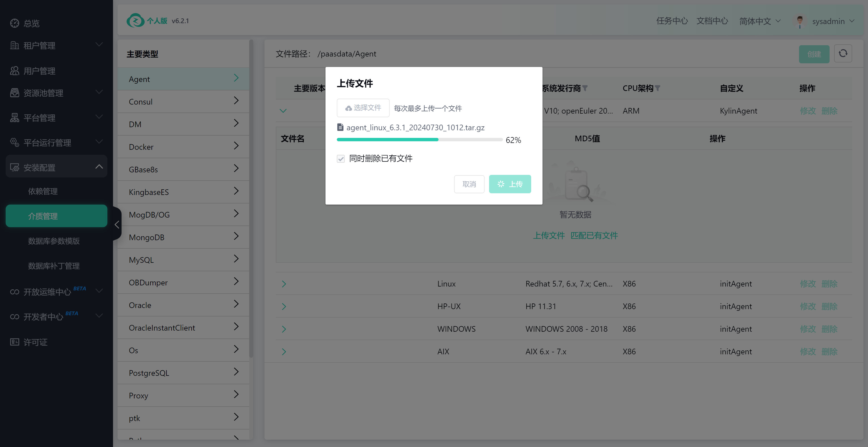Click the 许可证 license icon

(x=14, y=342)
